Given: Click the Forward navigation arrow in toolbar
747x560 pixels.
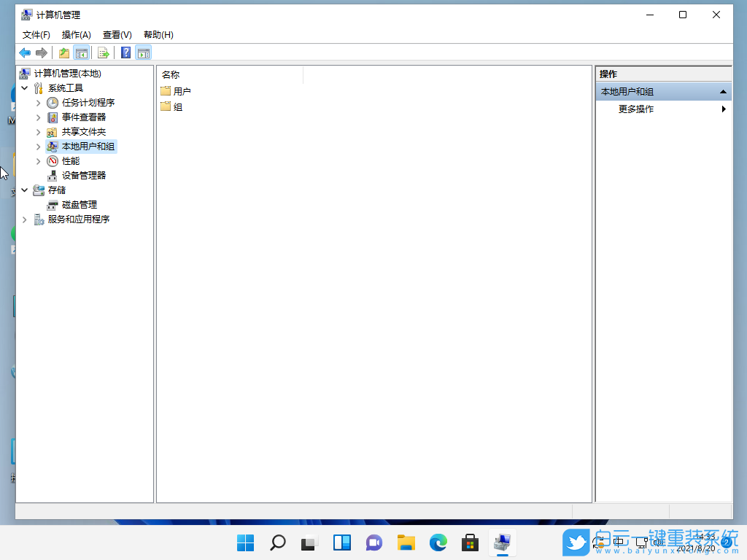Looking at the screenshot, I should [x=42, y=52].
